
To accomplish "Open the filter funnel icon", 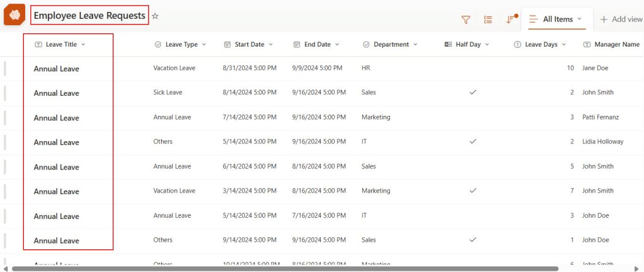I will [466, 20].
